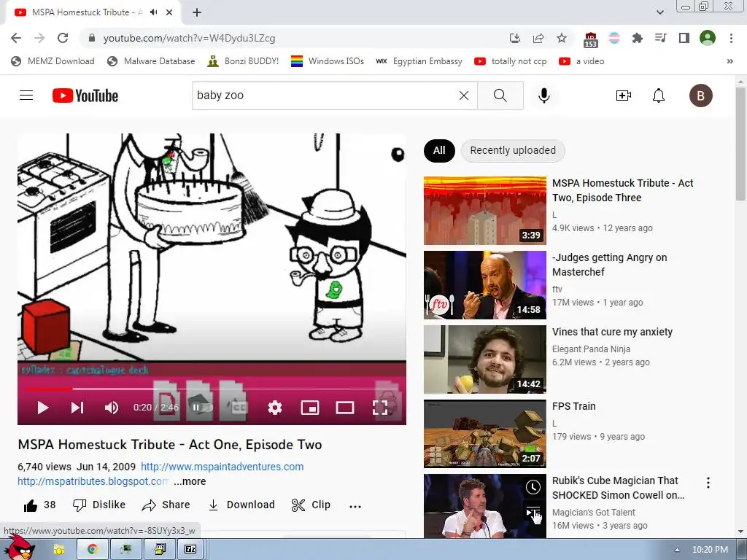Viewport: 747px width, 560px height.
Task: Clear the search box text
Action: (463, 96)
